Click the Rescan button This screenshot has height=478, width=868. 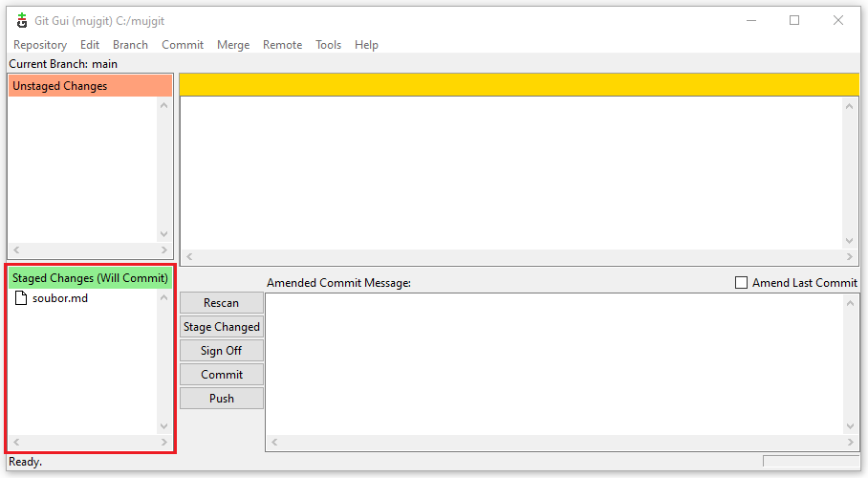point(222,303)
